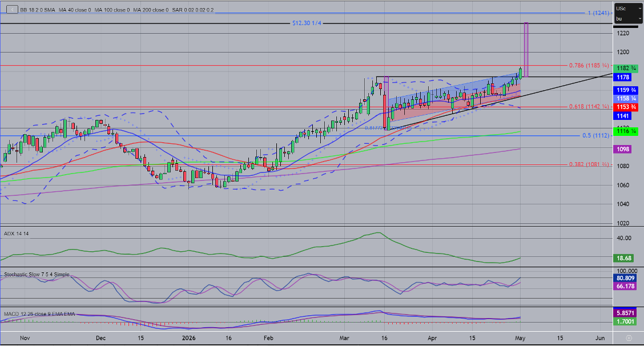Open the bu unit dropdown
This screenshot has width=644, height=346.
tap(629, 18)
